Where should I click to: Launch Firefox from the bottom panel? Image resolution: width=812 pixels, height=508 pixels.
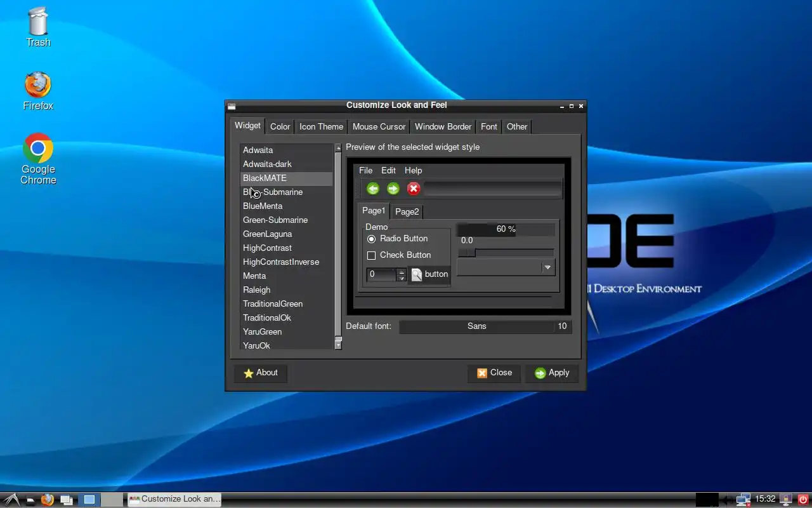48,500
